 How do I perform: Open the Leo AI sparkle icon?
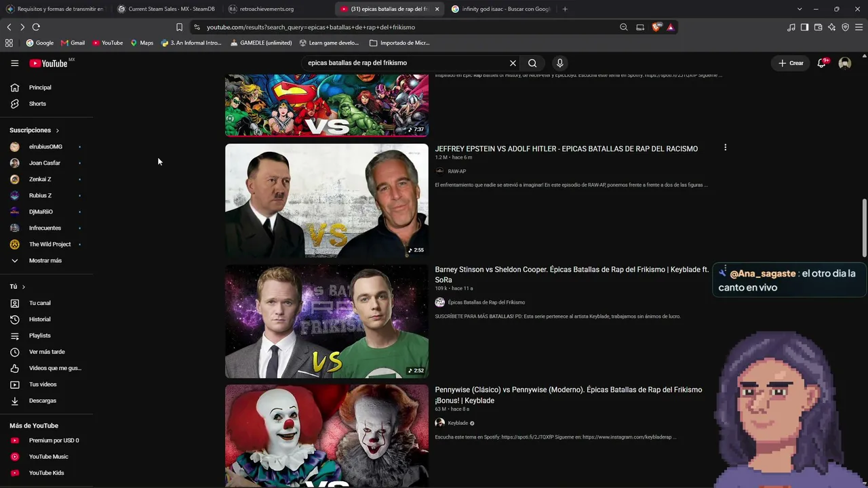831,27
